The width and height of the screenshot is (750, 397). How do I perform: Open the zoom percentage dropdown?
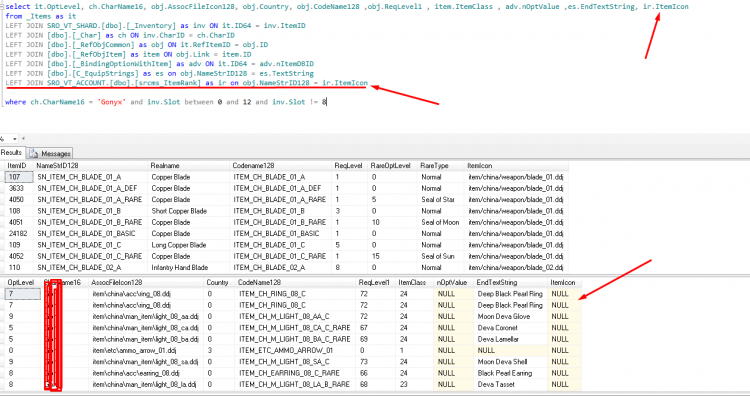coord(15,139)
